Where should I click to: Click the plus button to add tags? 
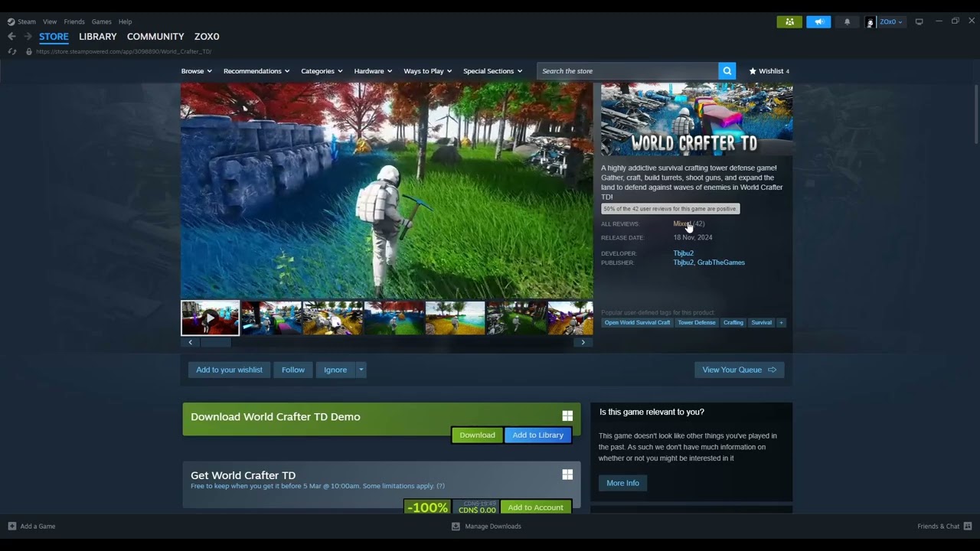click(x=781, y=322)
